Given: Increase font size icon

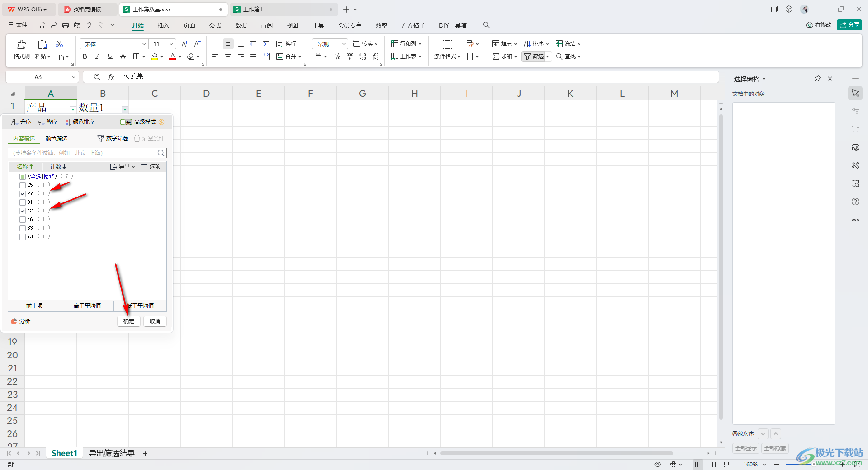Looking at the screenshot, I should pos(184,44).
